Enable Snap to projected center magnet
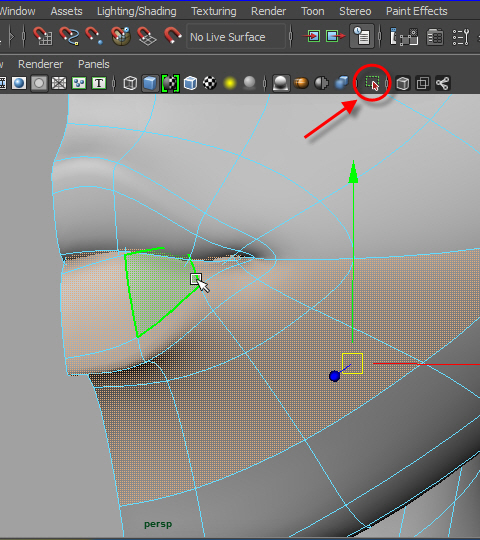 (x=121, y=36)
